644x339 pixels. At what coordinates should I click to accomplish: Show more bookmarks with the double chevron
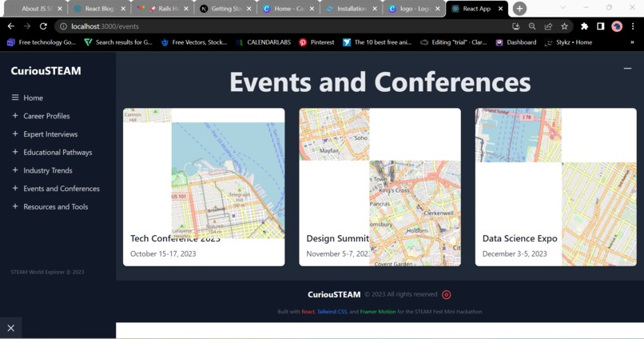pos(632,42)
